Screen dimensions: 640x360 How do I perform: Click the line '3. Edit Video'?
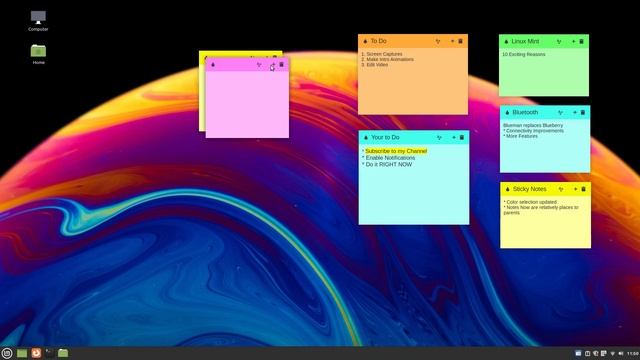375,64
